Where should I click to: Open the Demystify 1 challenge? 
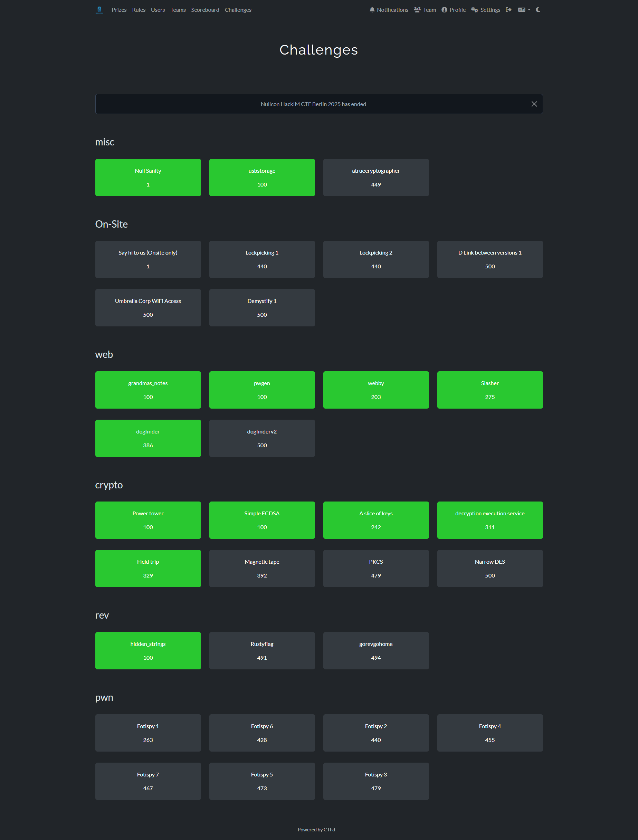[x=262, y=308]
